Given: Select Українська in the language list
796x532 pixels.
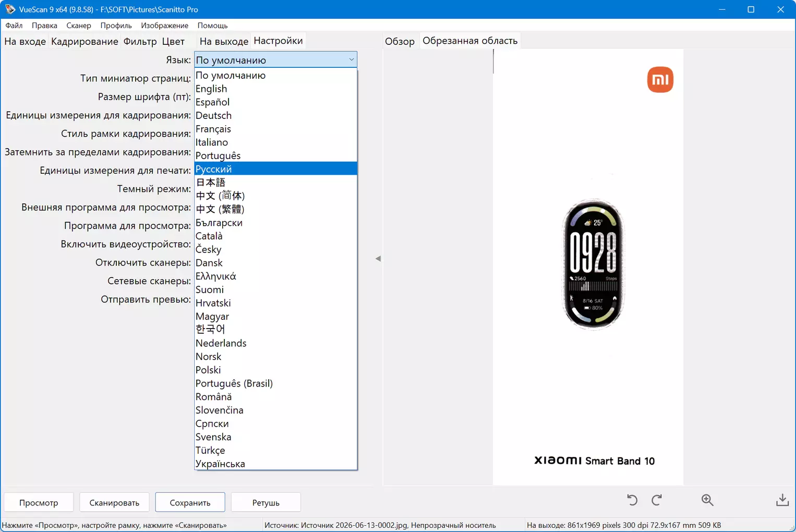Looking at the screenshot, I should click(x=275, y=464).
